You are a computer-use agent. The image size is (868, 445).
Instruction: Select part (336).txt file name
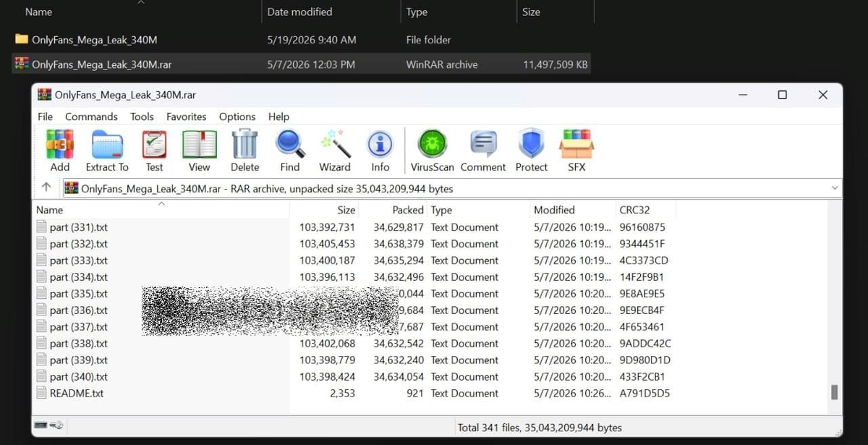click(79, 310)
